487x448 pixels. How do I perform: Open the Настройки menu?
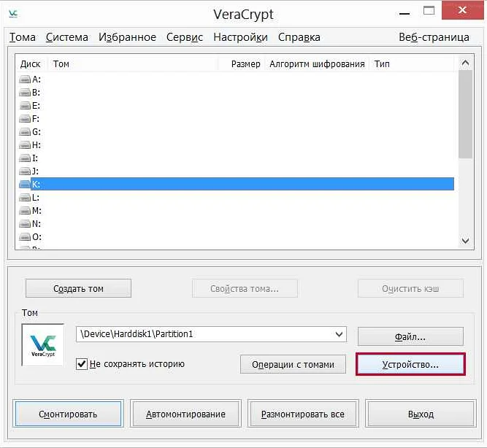pyautogui.click(x=240, y=37)
